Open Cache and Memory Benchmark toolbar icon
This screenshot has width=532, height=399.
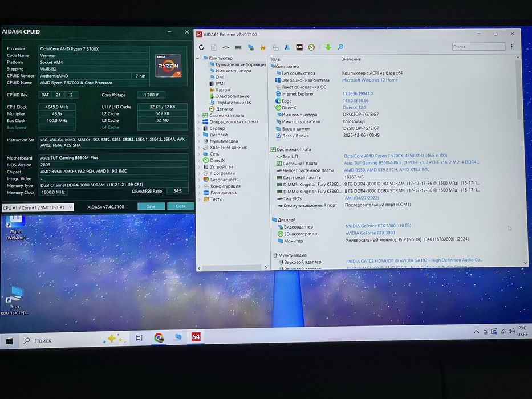(238, 47)
